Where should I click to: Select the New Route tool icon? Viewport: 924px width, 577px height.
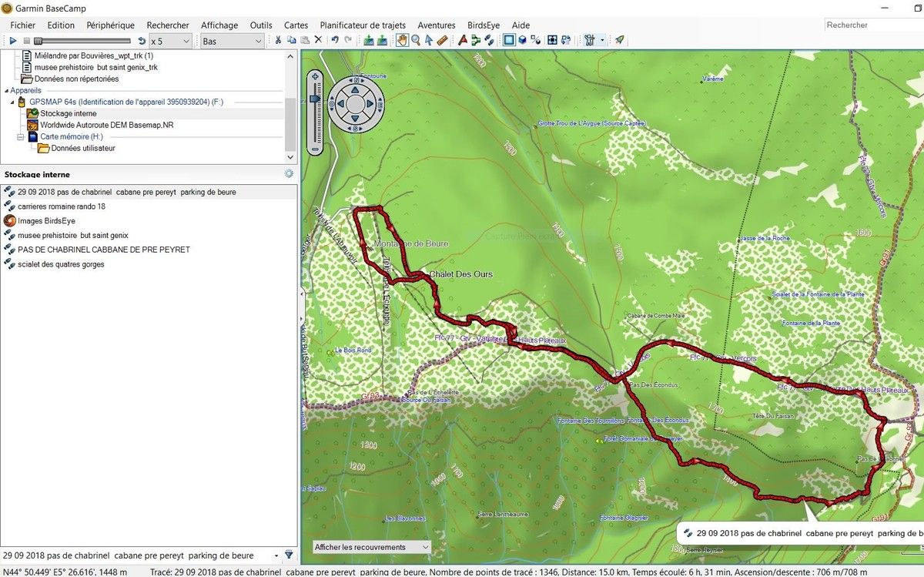pos(463,41)
